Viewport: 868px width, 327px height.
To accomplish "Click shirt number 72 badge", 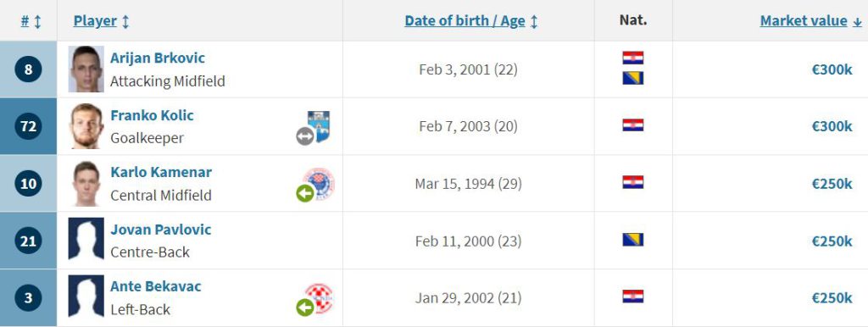I will pyautogui.click(x=28, y=127).
